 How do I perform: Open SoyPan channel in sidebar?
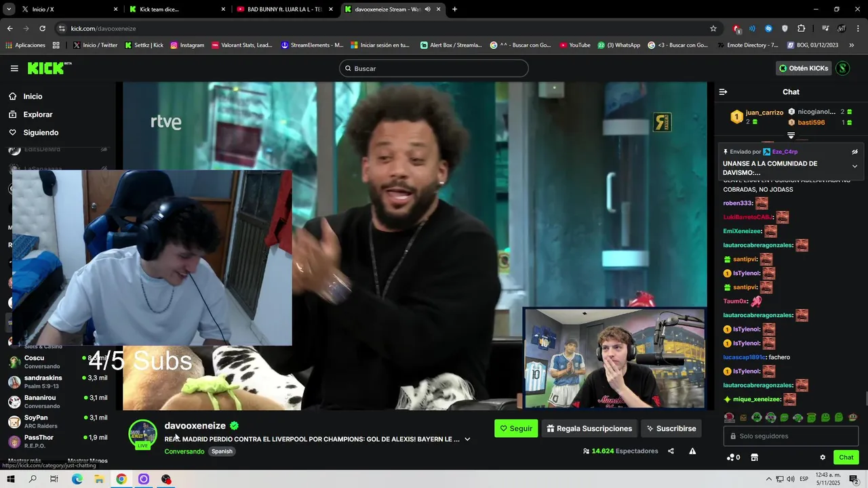tap(58, 422)
